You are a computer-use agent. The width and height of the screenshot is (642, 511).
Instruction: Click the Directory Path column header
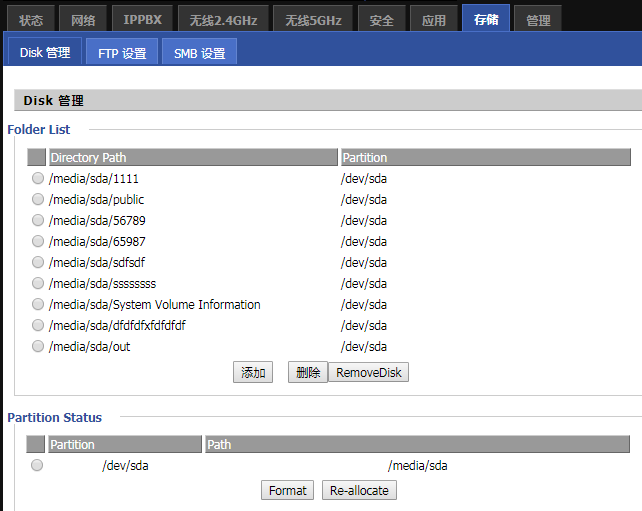[193, 158]
